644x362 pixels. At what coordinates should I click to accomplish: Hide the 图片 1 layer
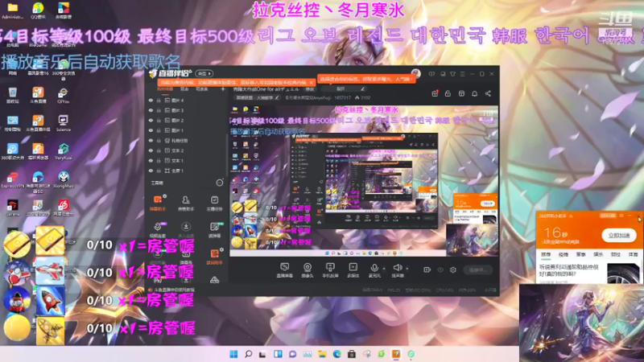(x=151, y=130)
